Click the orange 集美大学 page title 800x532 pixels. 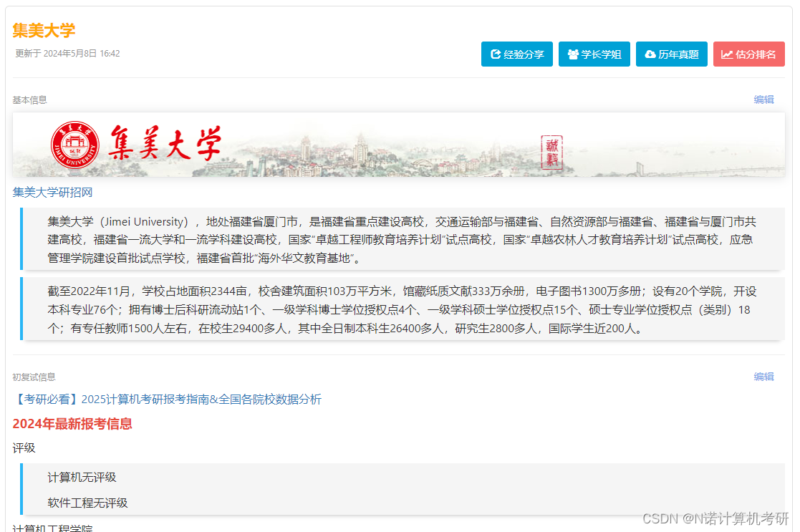pos(44,31)
